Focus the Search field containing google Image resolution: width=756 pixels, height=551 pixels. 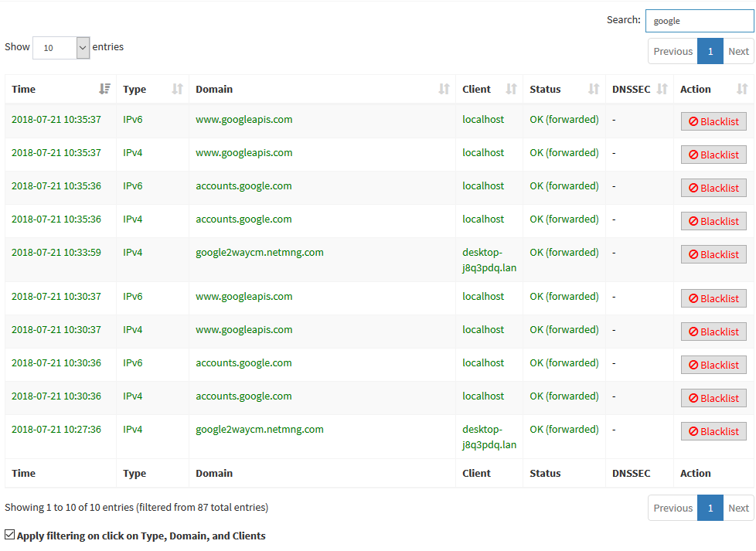699,21
